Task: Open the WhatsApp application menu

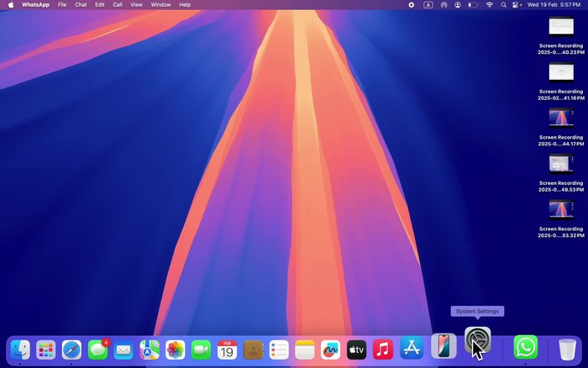Action: (x=35, y=5)
